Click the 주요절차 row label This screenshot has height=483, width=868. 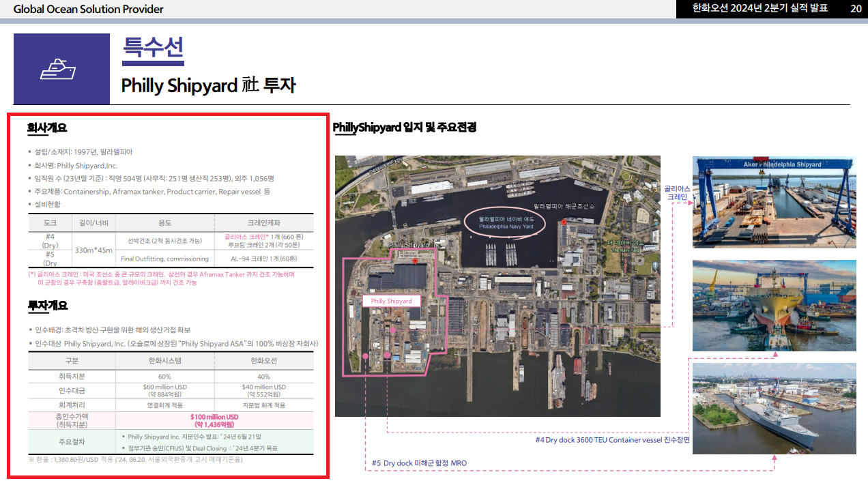pyautogui.click(x=72, y=441)
